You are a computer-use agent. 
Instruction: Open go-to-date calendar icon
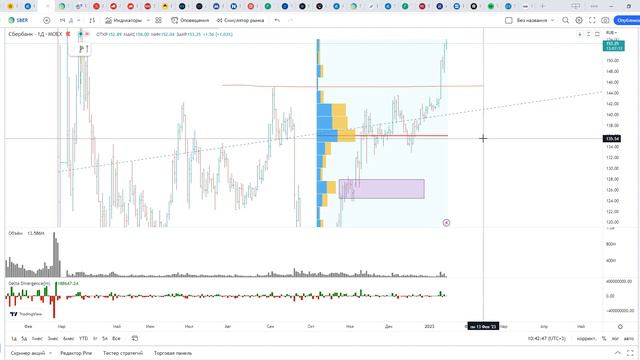[x=135, y=338]
